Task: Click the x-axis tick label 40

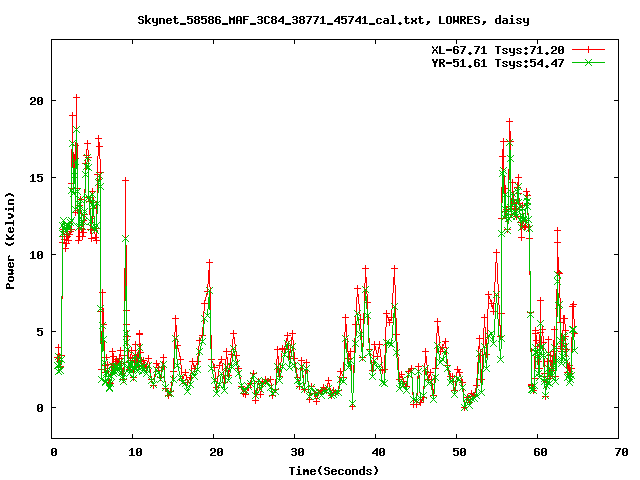Action: [378, 452]
